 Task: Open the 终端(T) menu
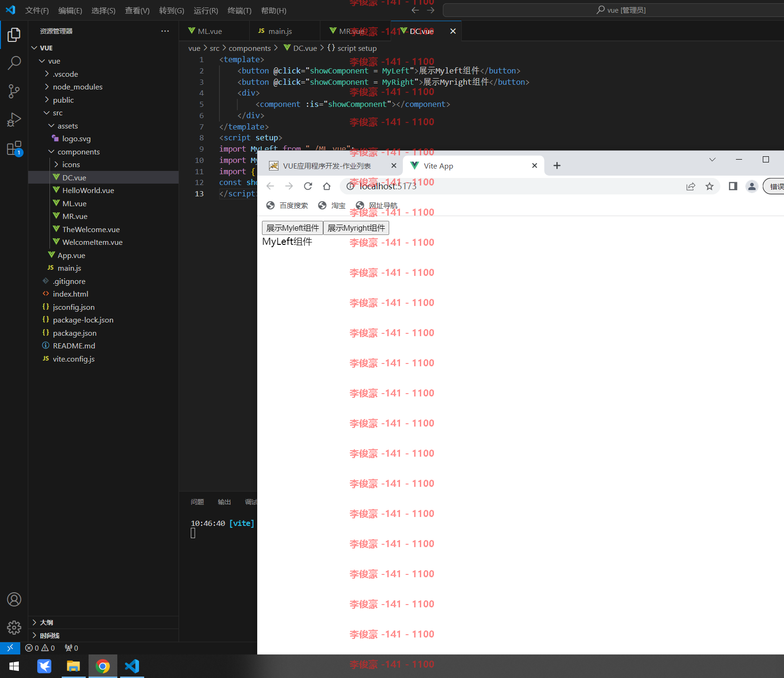point(239,10)
